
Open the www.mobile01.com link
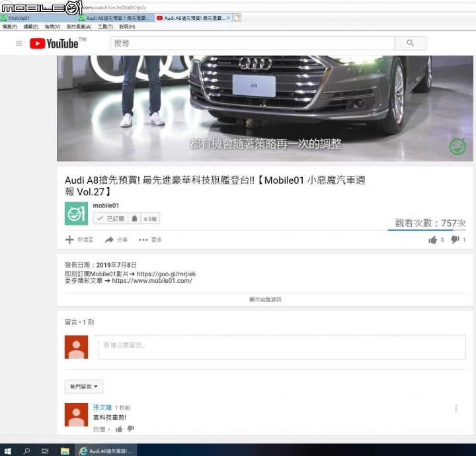[152, 281]
